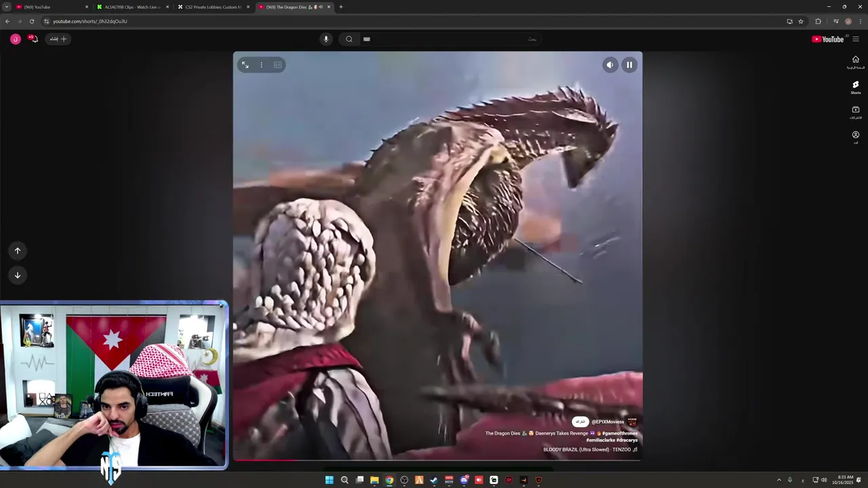Viewport: 868px width, 488px height.
Task: Start voice search with microphone icon
Action: point(326,39)
